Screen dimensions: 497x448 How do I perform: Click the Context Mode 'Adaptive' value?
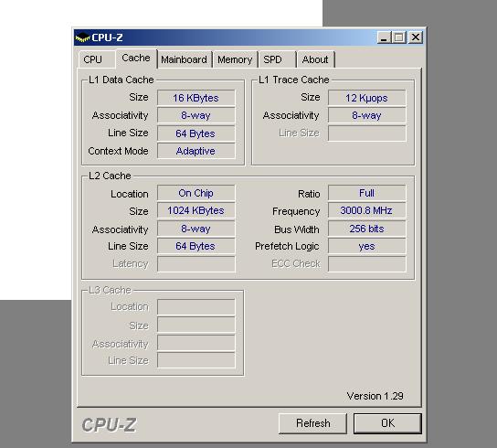pos(196,151)
